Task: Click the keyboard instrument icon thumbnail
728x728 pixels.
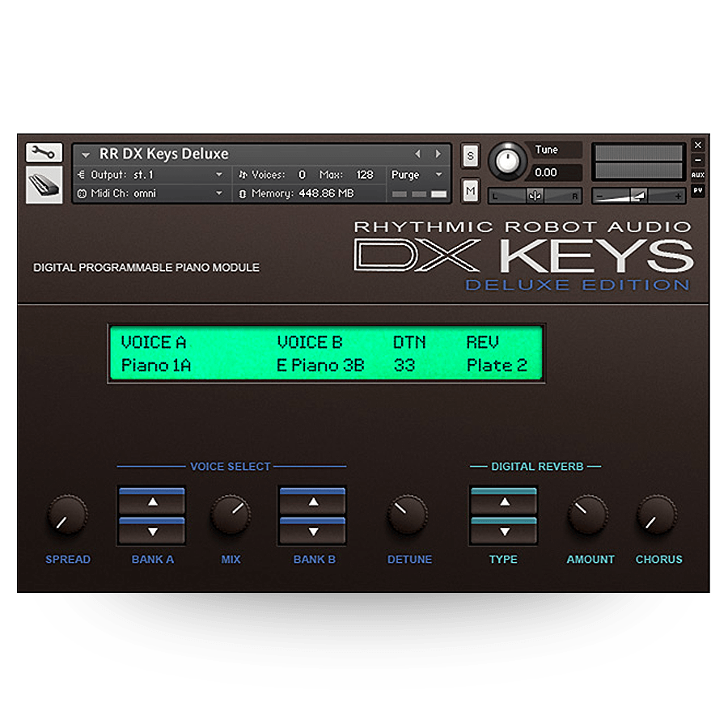Action: [x=44, y=185]
